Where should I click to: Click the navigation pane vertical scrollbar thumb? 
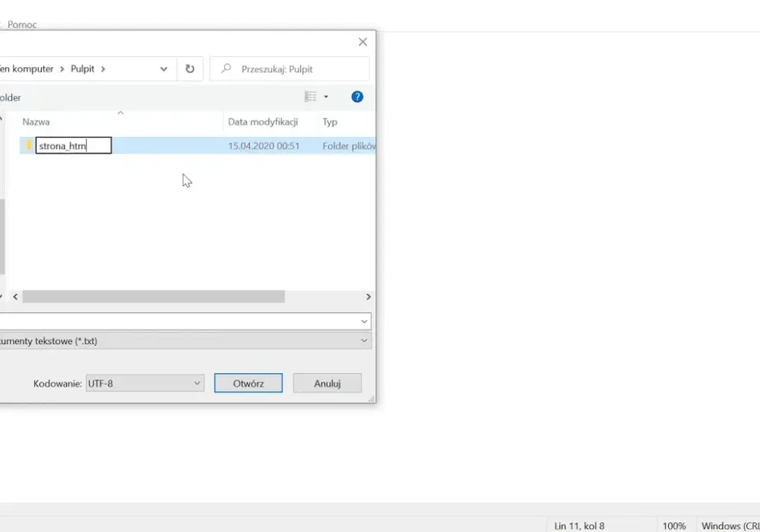(x=2, y=237)
